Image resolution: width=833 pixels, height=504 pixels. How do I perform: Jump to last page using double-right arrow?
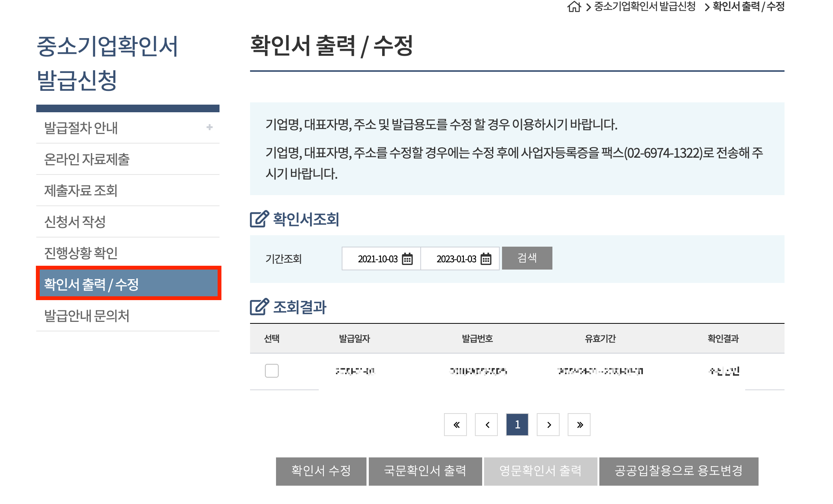579,425
